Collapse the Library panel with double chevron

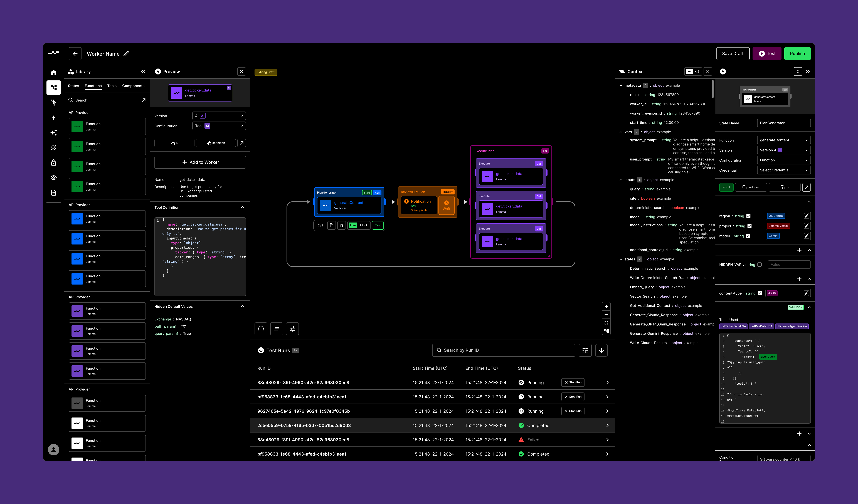pyautogui.click(x=143, y=71)
